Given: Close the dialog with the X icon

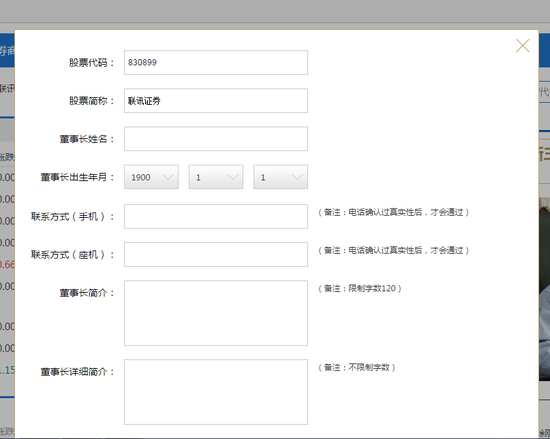Looking at the screenshot, I should click(522, 46).
